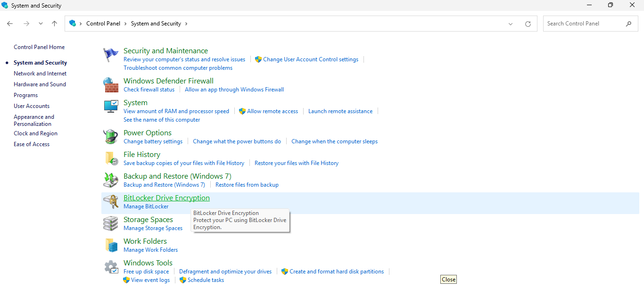Open the Backup and Restore icon
Viewport: 644px width, 297px height.
pyautogui.click(x=111, y=180)
